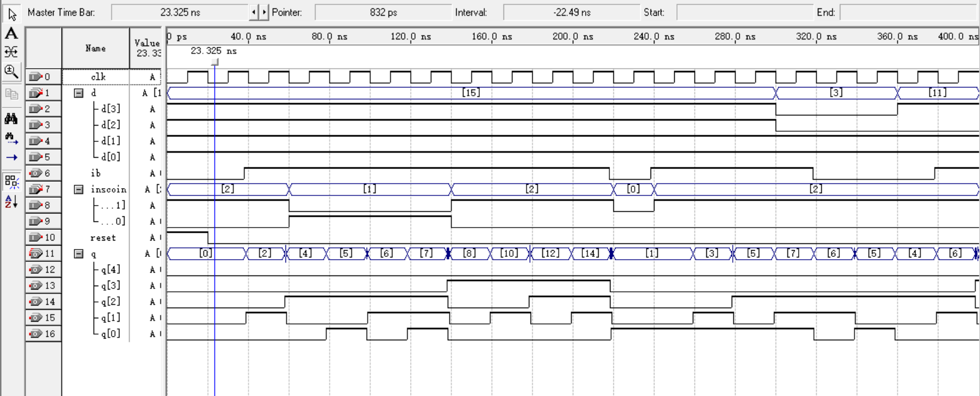The height and width of the screenshot is (396, 980).
Task: Collapse the q output bus group
Action: click(x=79, y=254)
